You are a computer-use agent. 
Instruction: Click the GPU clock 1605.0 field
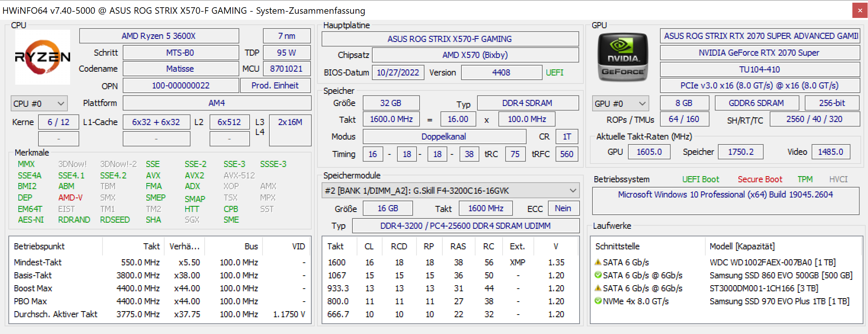coord(649,152)
